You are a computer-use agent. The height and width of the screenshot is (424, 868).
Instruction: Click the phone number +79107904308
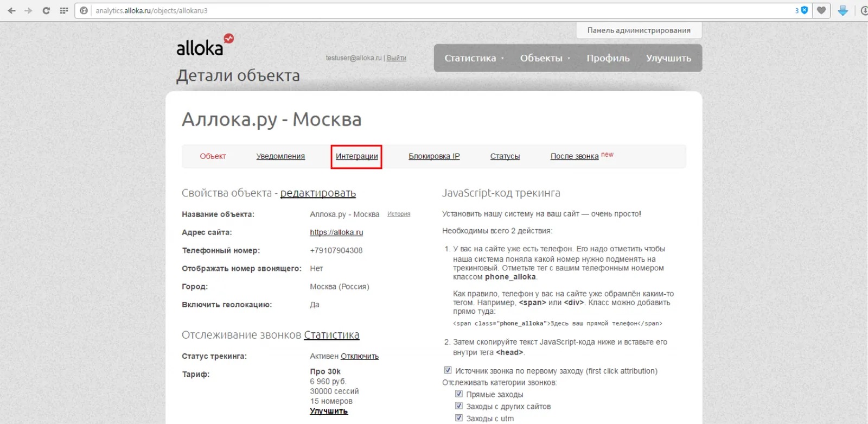point(336,250)
